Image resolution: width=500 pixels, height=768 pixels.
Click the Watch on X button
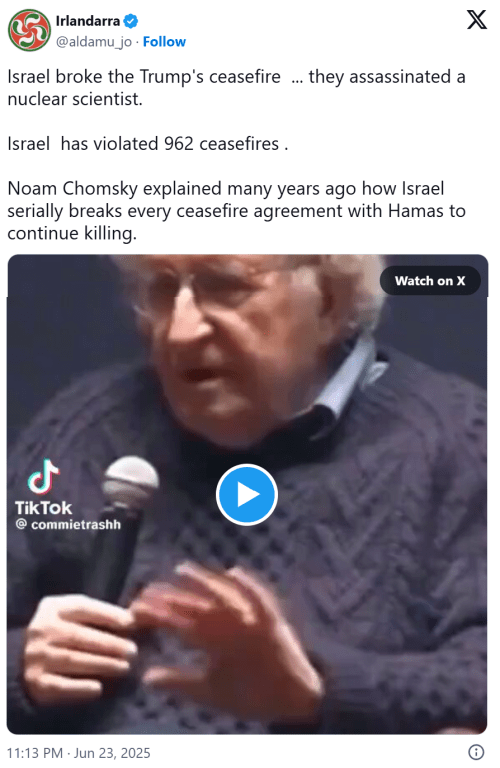pyautogui.click(x=430, y=281)
